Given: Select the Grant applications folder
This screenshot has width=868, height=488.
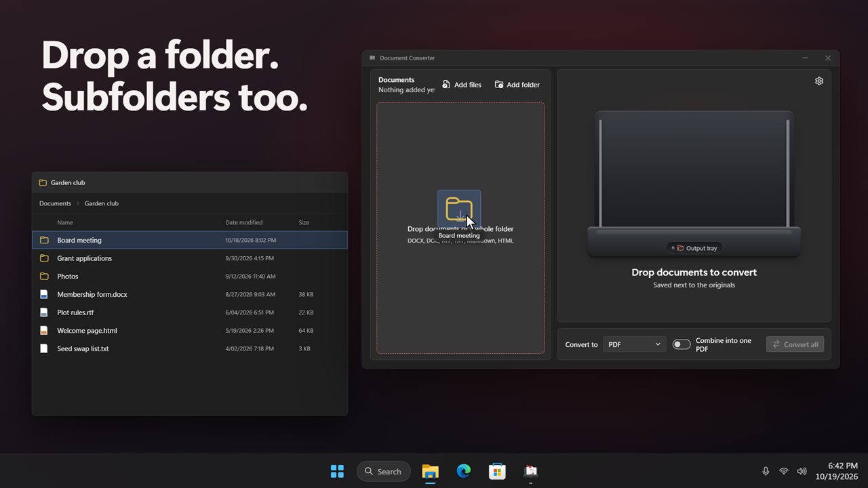Looking at the screenshot, I should pos(190,258).
